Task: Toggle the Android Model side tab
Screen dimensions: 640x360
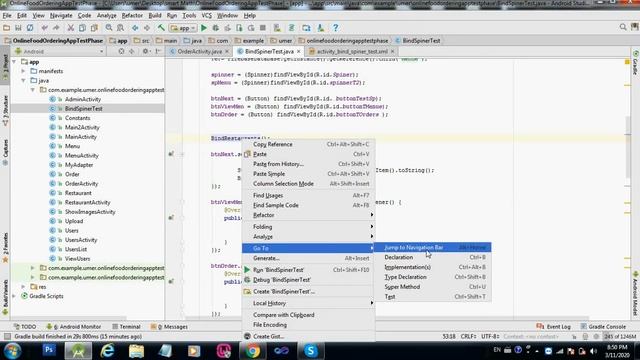Action: [636, 294]
